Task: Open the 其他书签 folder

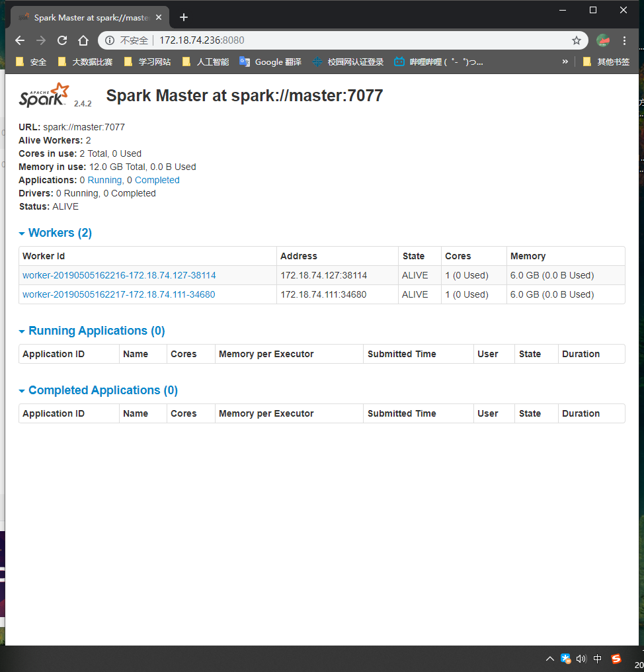Action: click(x=606, y=62)
